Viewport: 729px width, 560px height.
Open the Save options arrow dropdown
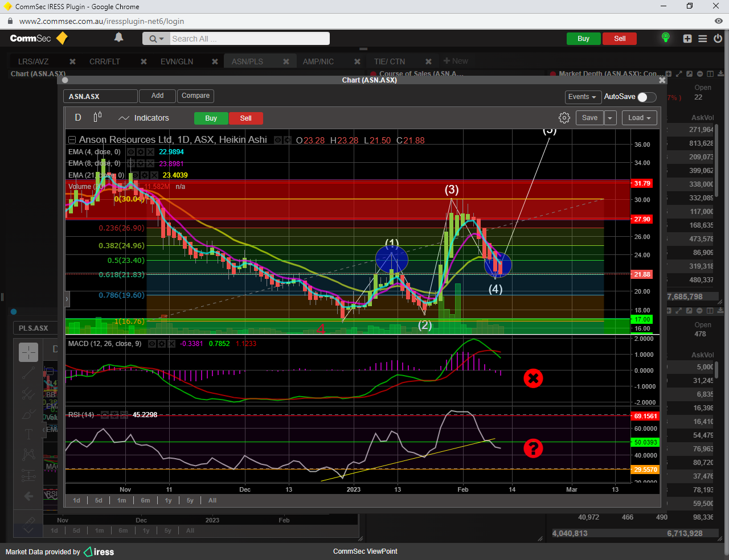[610, 118]
